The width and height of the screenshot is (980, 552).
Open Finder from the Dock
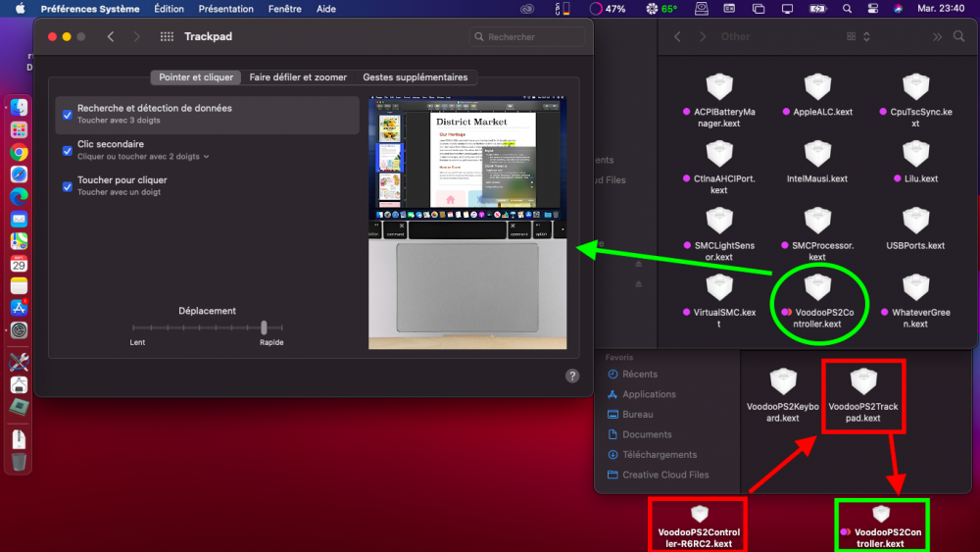click(x=19, y=108)
